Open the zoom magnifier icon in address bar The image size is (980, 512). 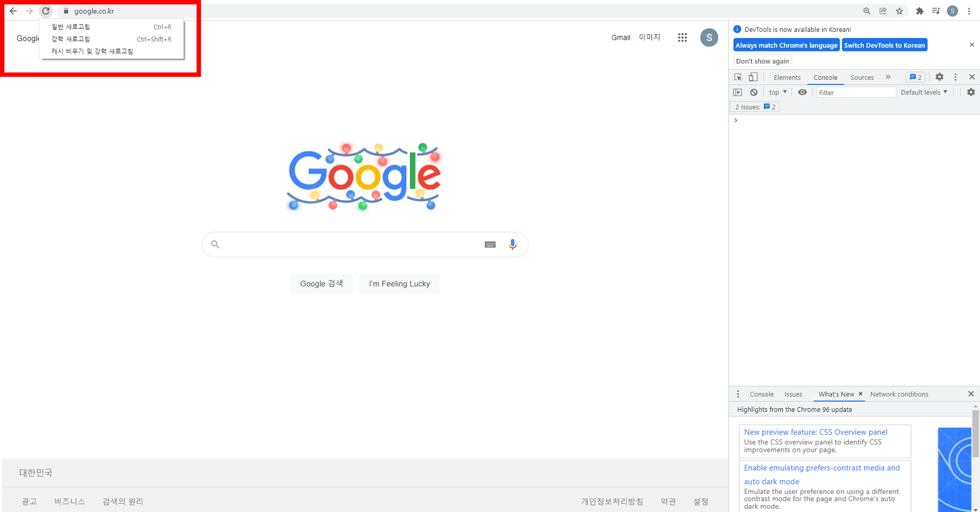tap(867, 11)
